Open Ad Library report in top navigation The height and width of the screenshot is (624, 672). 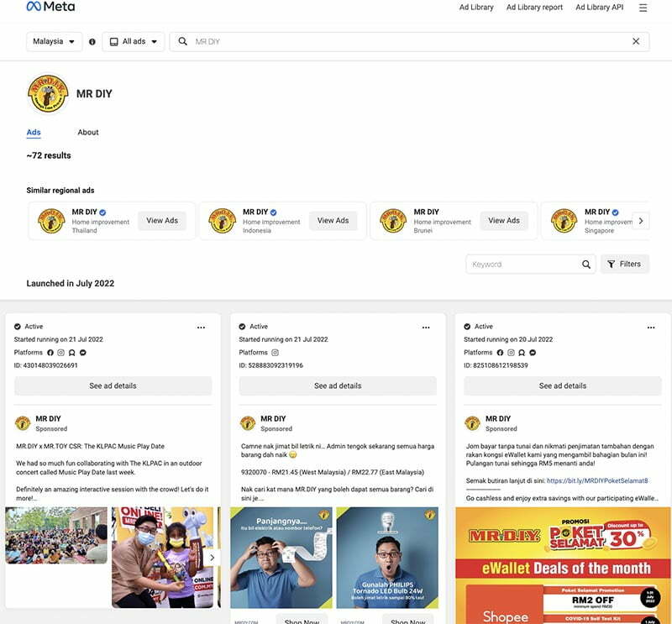click(x=534, y=8)
